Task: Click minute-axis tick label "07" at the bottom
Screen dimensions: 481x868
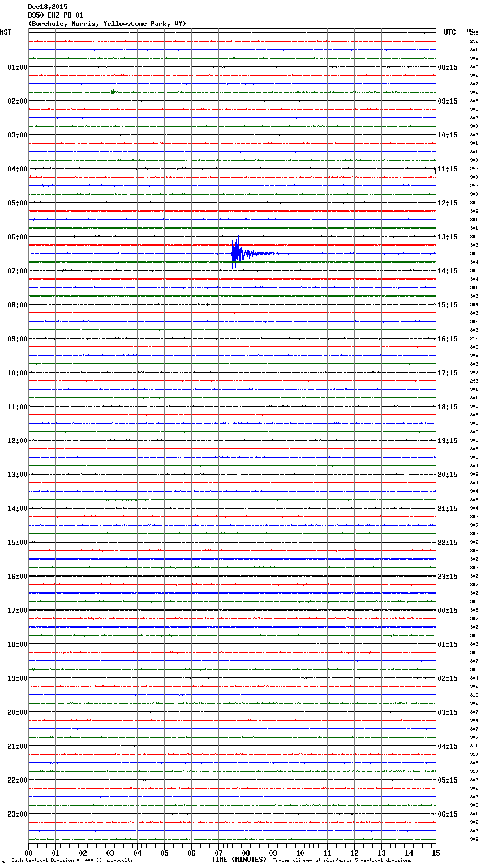Action: tap(218, 853)
